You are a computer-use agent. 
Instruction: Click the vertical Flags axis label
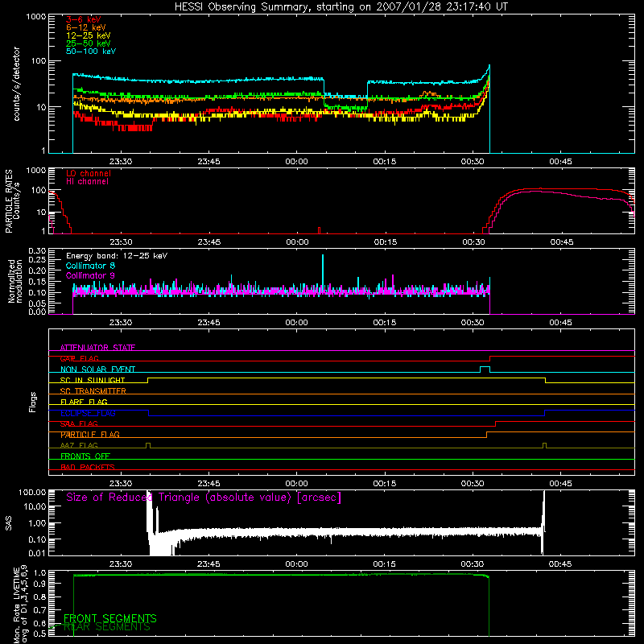coord(33,402)
